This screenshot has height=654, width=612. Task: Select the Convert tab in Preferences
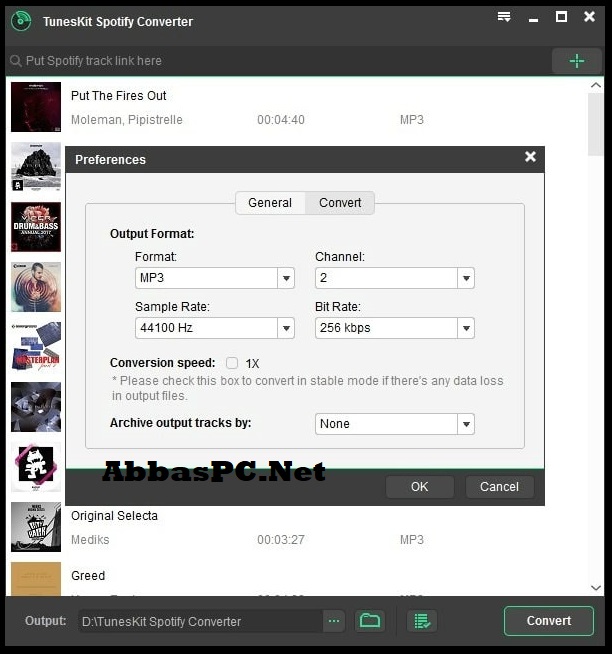[x=340, y=203]
